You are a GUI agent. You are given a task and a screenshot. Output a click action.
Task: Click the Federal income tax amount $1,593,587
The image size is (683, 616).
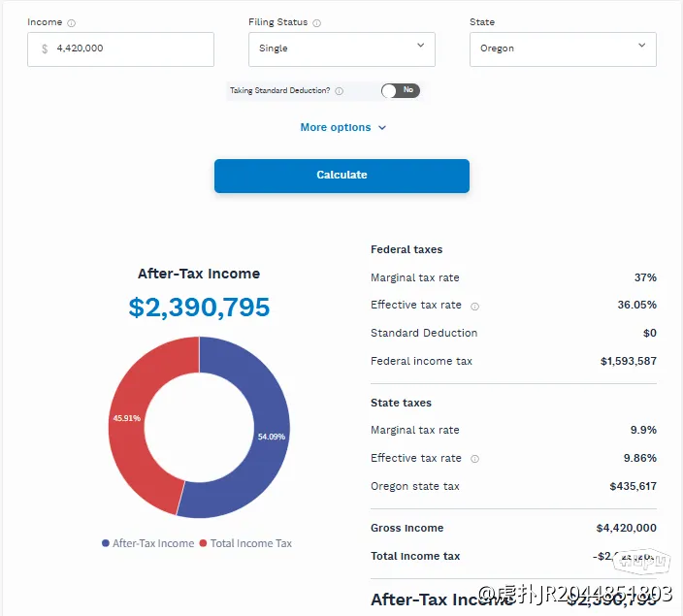(x=628, y=362)
